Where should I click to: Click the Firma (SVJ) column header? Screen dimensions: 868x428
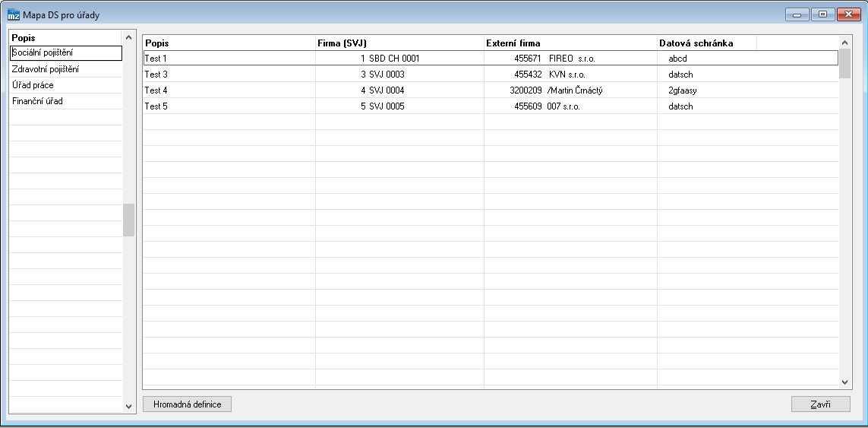[399, 43]
